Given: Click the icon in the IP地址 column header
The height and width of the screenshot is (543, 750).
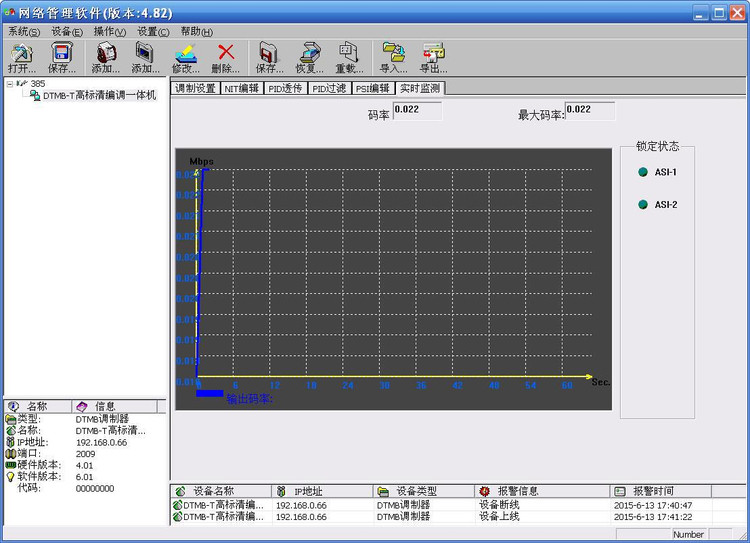Looking at the screenshot, I should [x=281, y=491].
